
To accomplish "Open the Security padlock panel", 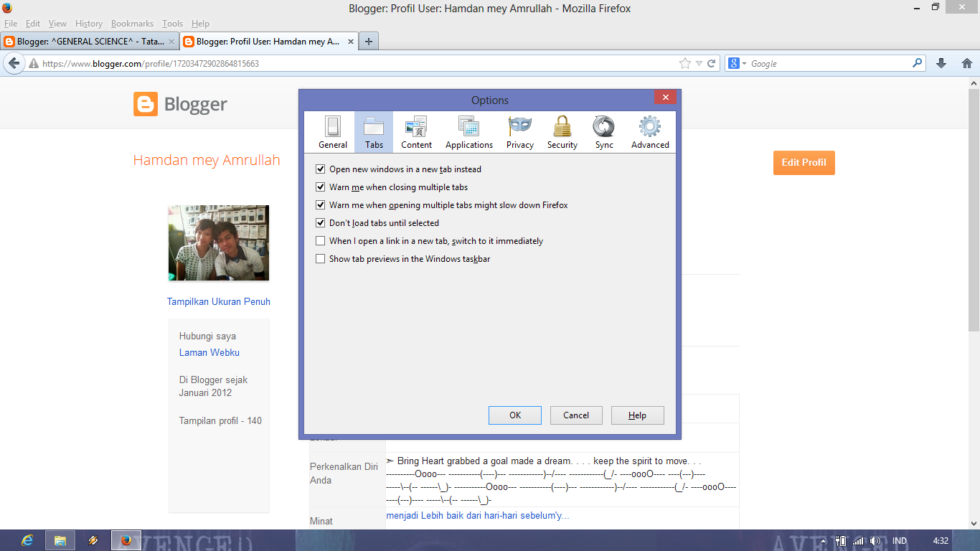I will pos(562,132).
